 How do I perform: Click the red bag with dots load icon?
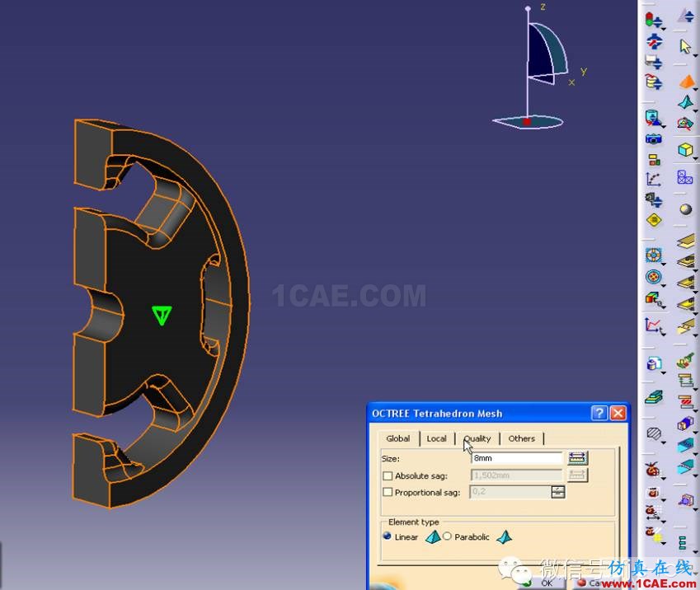(652, 470)
